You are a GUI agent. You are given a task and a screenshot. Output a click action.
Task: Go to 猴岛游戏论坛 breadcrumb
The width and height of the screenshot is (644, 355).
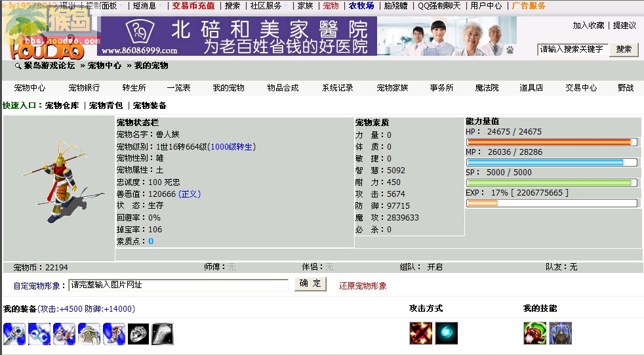(49, 66)
